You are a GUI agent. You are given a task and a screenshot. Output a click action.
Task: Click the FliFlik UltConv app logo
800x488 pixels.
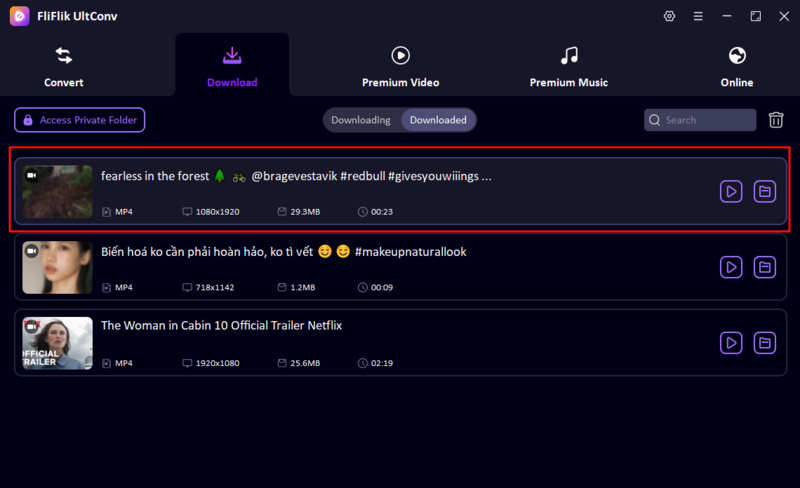pos(19,16)
